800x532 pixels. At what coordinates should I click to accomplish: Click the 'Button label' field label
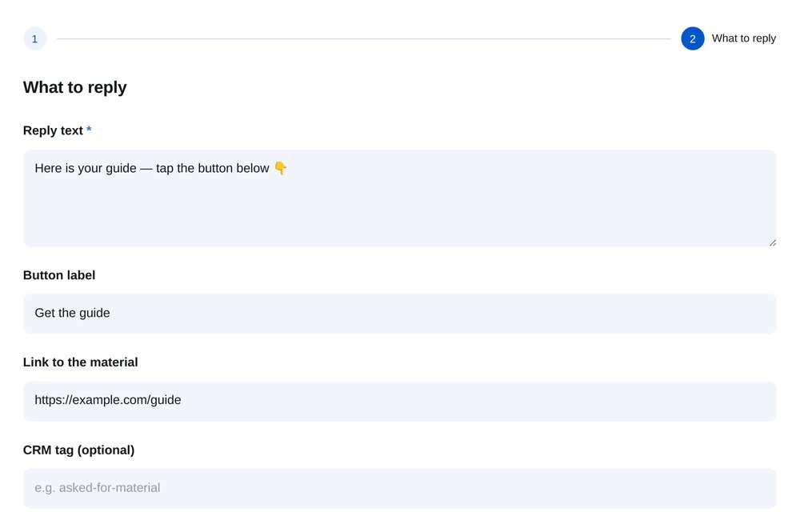pyautogui.click(x=59, y=275)
